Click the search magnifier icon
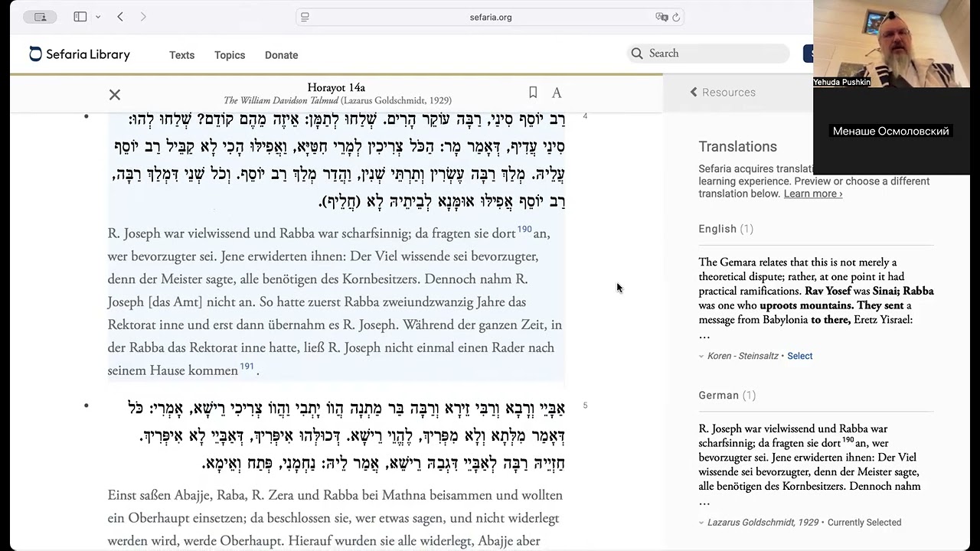The height and width of the screenshot is (551, 980). coord(637,54)
